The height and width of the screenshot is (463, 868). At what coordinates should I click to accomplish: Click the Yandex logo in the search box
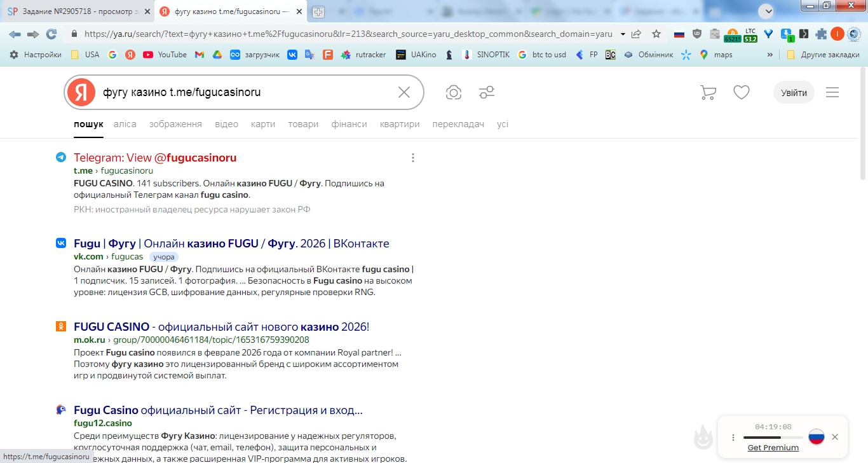click(x=81, y=93)
